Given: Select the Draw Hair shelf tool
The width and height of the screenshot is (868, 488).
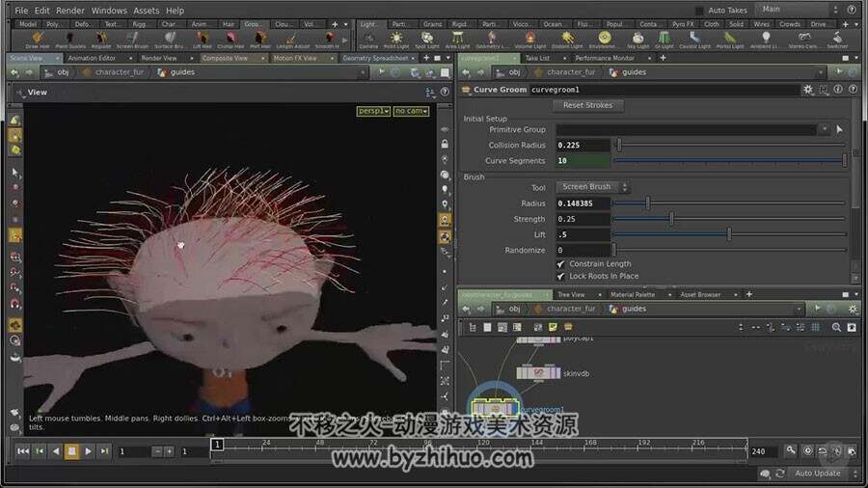Looking at the screenshot, I should [37, 40].
